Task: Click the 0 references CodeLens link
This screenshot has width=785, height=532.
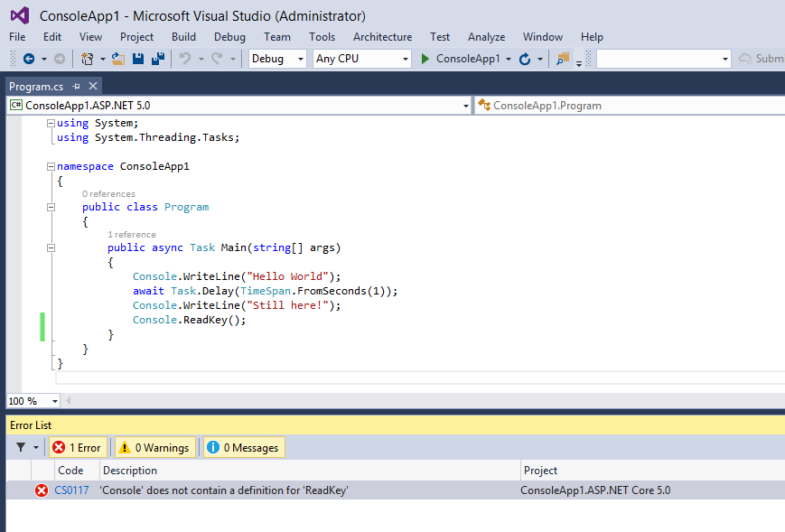Action: click(x=108, y=193)
